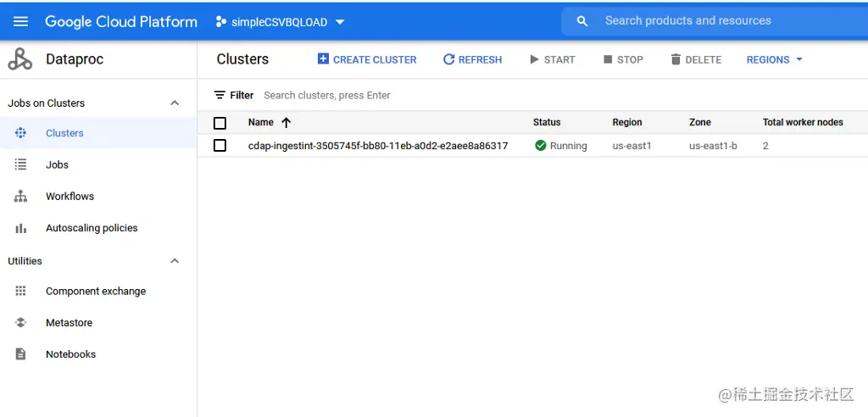Open Component exchange in the sidebar
The width and height of the screenshot is (868, 417).
[96, 292]
